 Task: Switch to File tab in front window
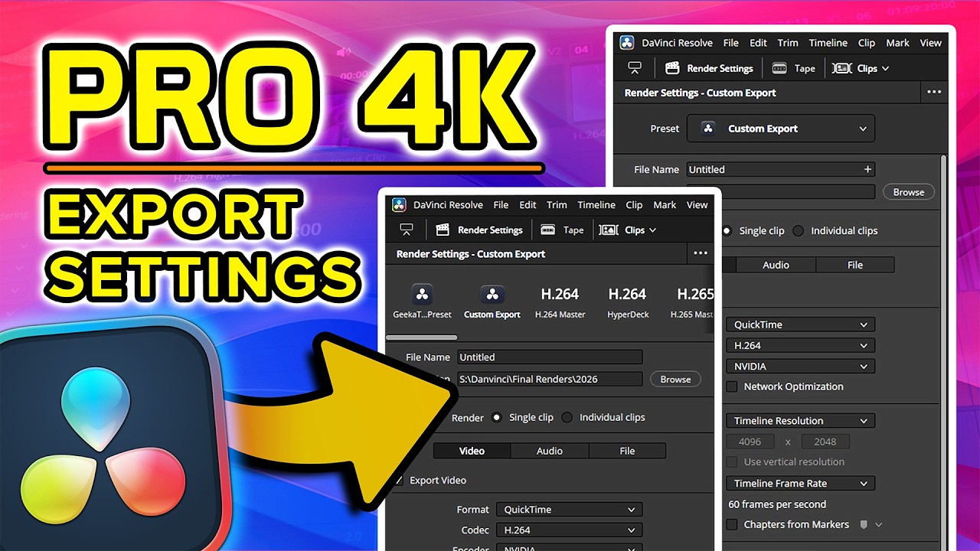point(627,451)
